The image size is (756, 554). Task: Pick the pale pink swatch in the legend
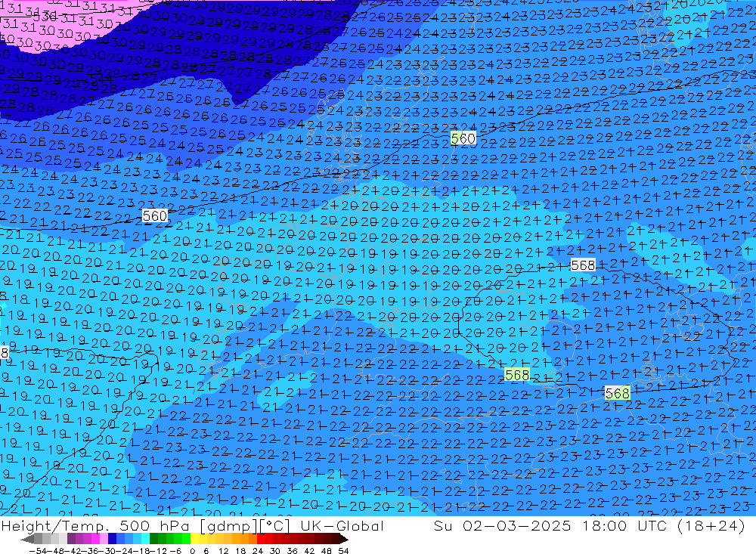pyautogui.click(x=104, y=540)
